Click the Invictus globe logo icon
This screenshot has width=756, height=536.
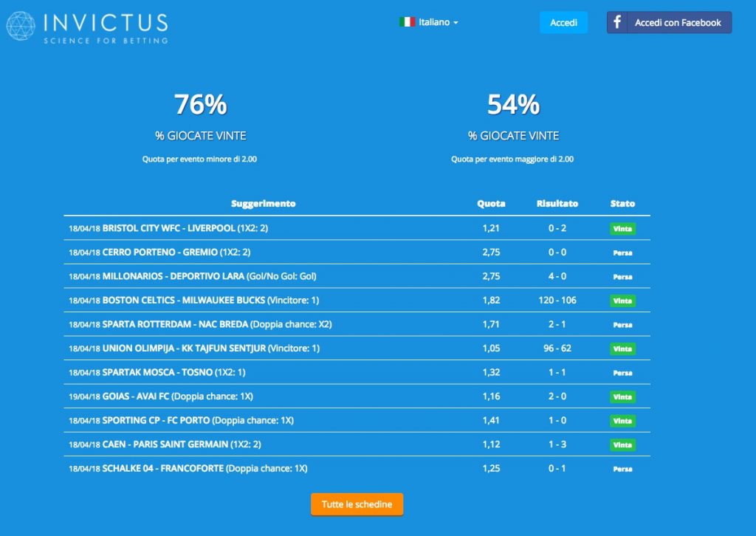point(21,26)
